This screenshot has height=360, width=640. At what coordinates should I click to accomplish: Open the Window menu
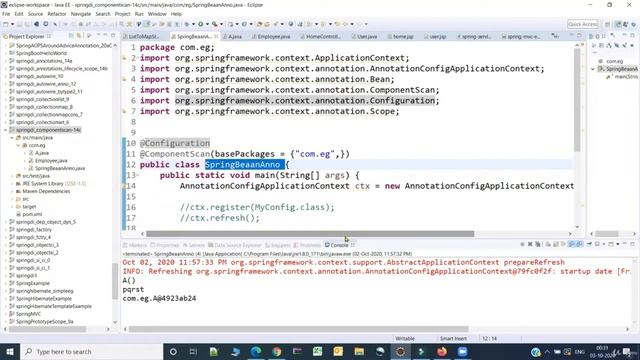157,14
